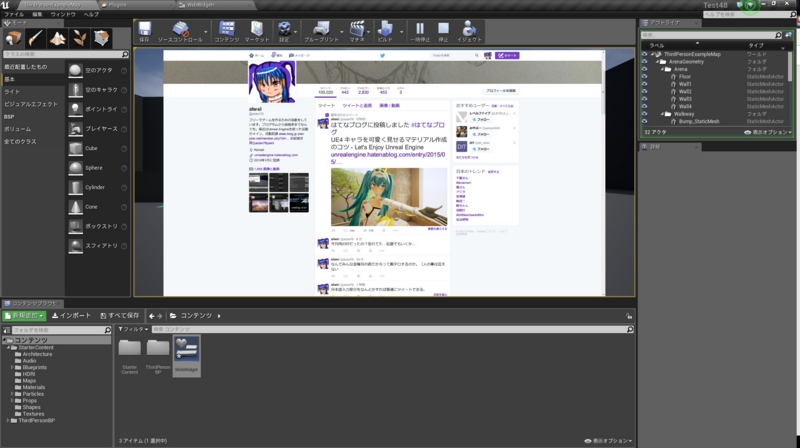Image resolution: width=800 pixels, height=448 pixels.
Task: Open the Matinee (マチネ) toolbar icon
Action: (357, 32)
